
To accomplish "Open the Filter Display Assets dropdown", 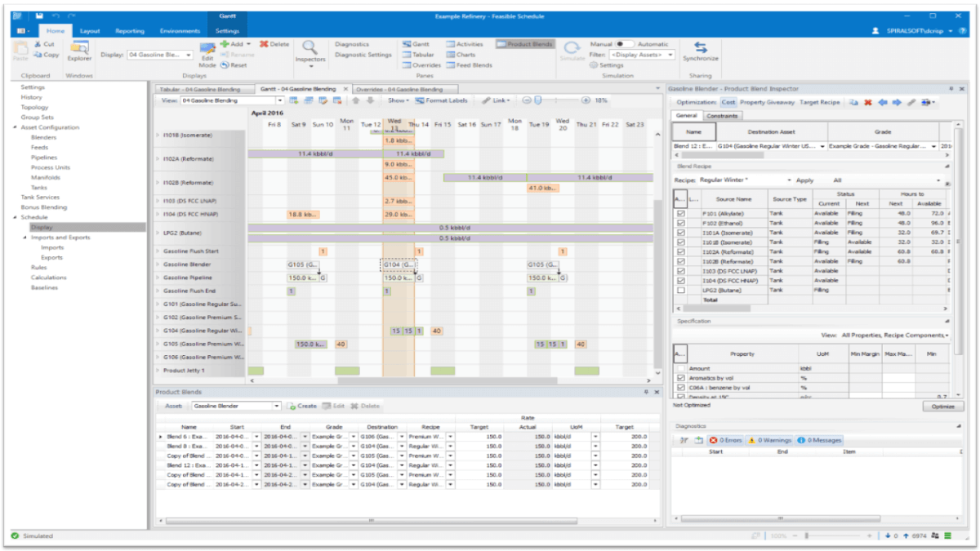I will pos(670,55).
